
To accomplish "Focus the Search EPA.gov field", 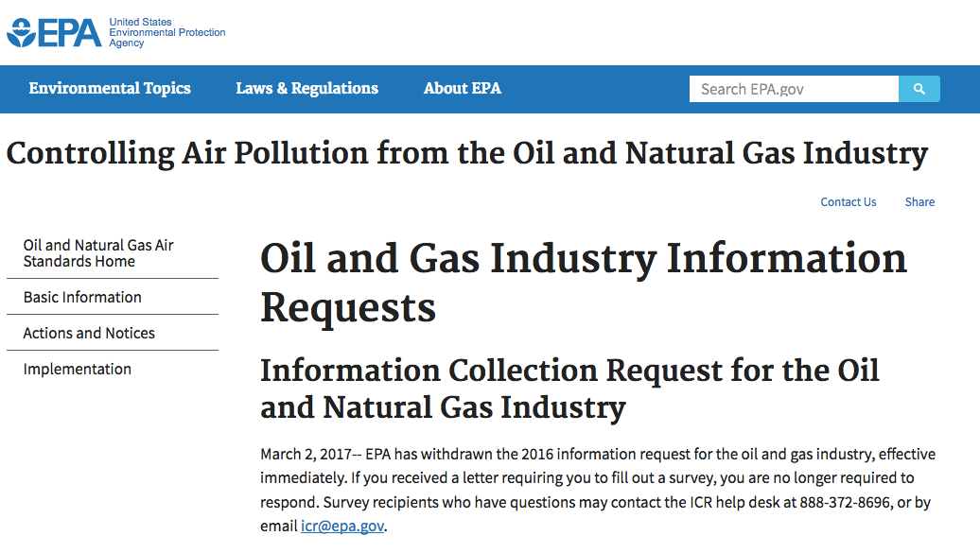I will 794,90.
